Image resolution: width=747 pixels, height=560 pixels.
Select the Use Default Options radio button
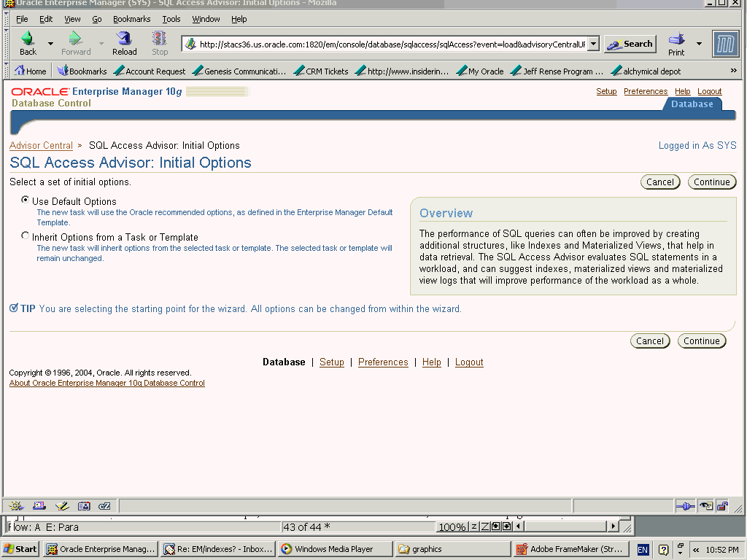[26, 200]
